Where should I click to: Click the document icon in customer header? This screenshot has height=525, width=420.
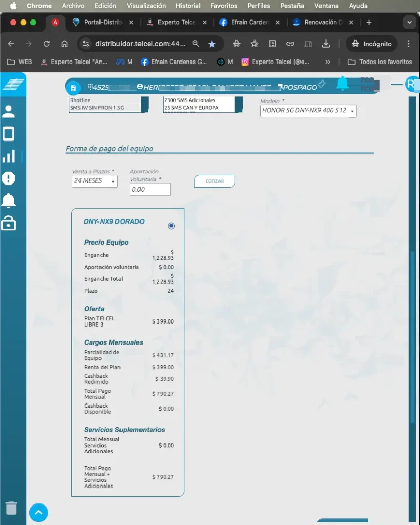[73, 88]
